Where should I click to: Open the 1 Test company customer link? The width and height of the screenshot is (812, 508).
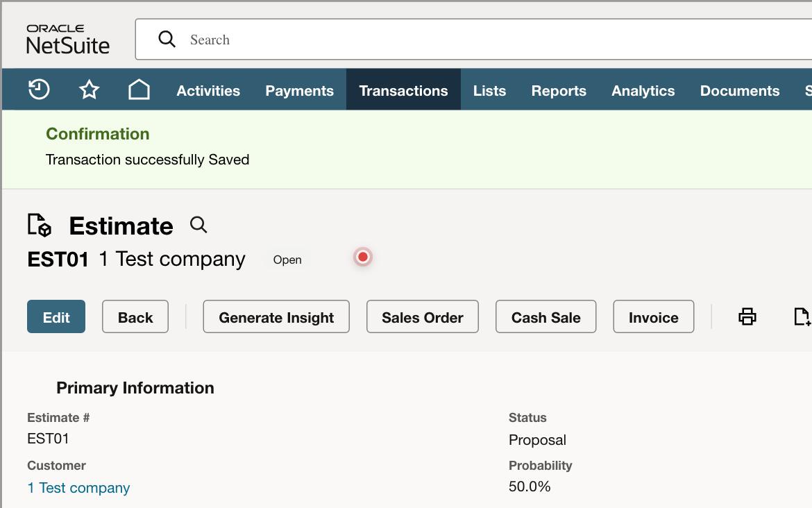(78, 488)
